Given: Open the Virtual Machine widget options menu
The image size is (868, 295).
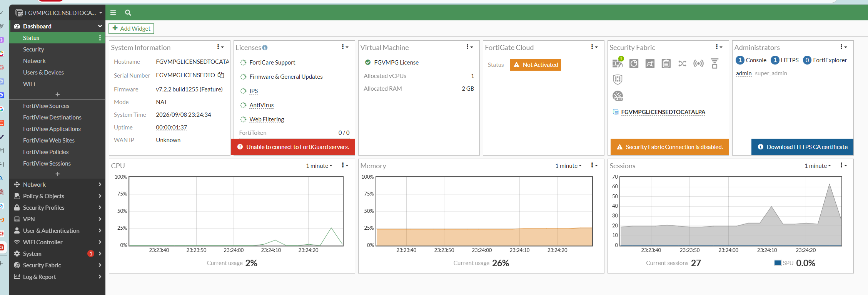Looking at the screenshot, I should (x=470, y=47).
